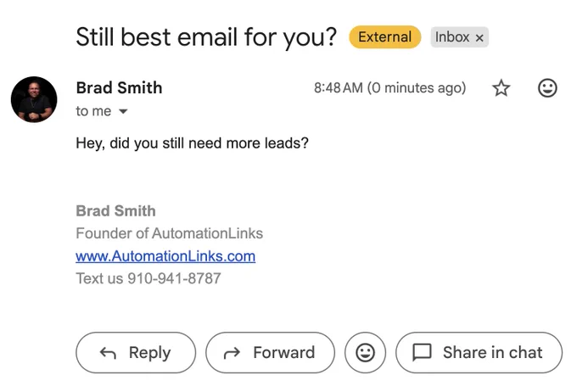Viewport: 577px width, 392px height.
Task: Click the curved reply arrow icon
Action: tap(108, 353)
